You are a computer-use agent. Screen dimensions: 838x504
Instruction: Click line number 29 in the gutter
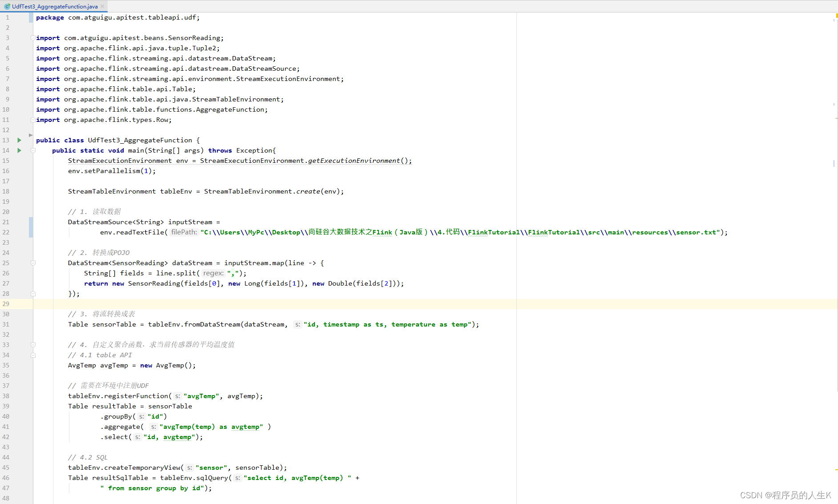6,304
